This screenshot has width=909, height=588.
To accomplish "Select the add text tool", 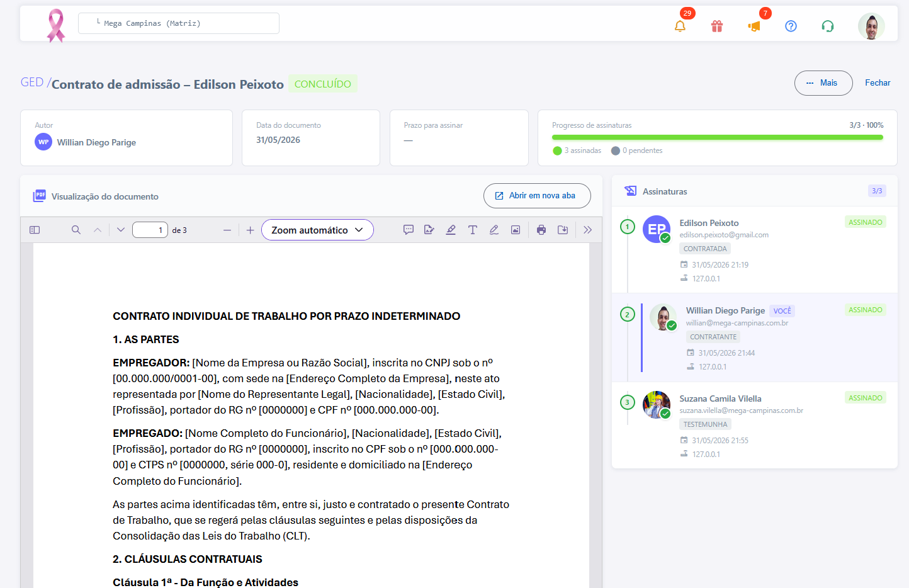I will [x=473, y=230].
